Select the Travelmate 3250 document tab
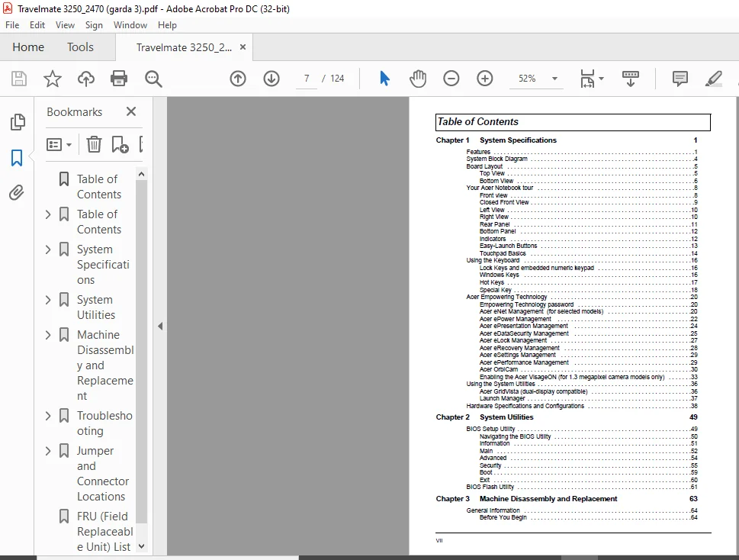This screenshot has height=560, width=739. [x=184, y=47]
